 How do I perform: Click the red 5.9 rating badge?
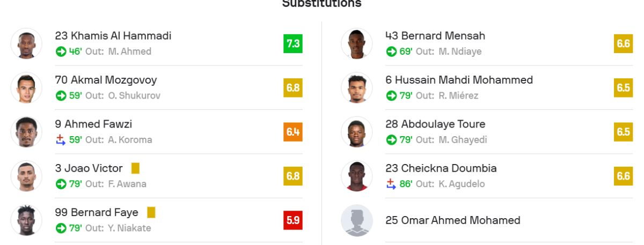[x=293, y=220]
